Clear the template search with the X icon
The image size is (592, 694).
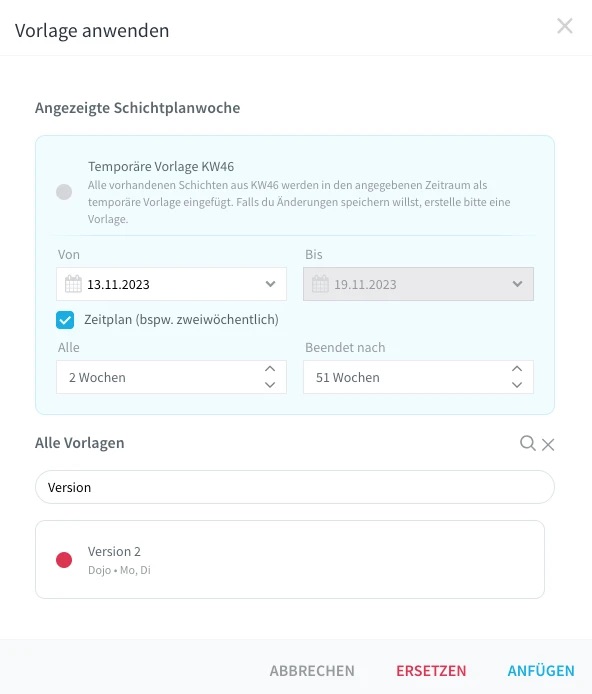pos(548,444)
